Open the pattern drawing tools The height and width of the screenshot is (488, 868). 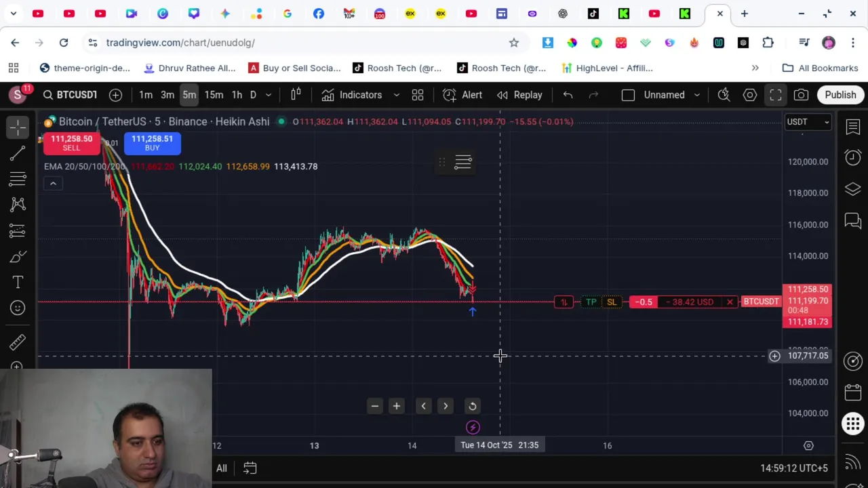[18, 205]
